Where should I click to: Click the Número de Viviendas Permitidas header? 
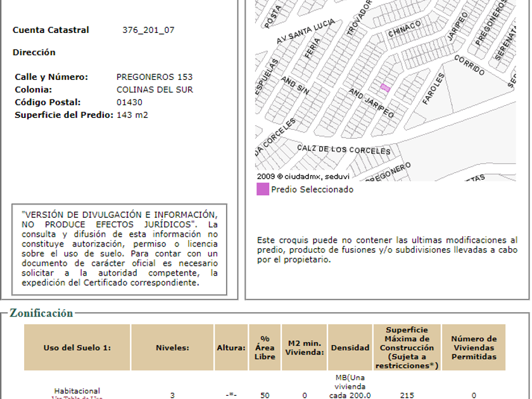pos(474,348)
